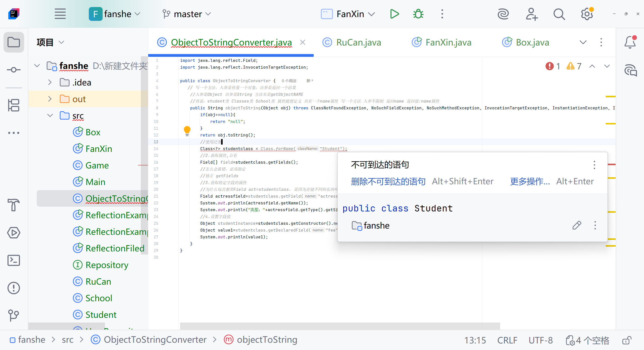The width and height of the screenshot is (644, 350).
Task: Run the FanXin configuration
Action: click(394, 14)
